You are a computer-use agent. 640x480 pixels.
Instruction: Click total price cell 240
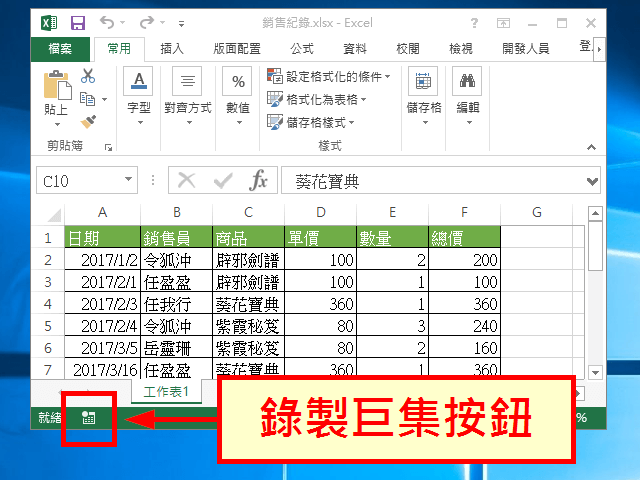(x=464, y=326)
